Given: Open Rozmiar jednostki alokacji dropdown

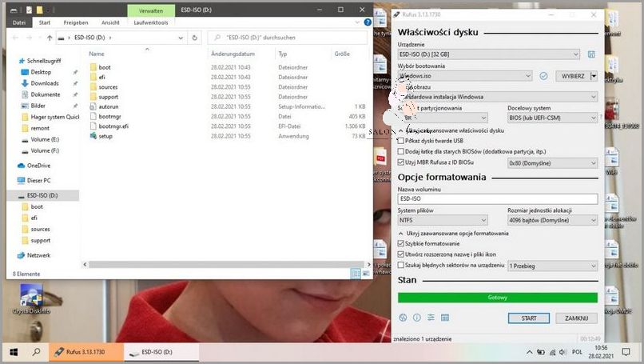Looking at the screenshot, I should (x=552, y=220).
